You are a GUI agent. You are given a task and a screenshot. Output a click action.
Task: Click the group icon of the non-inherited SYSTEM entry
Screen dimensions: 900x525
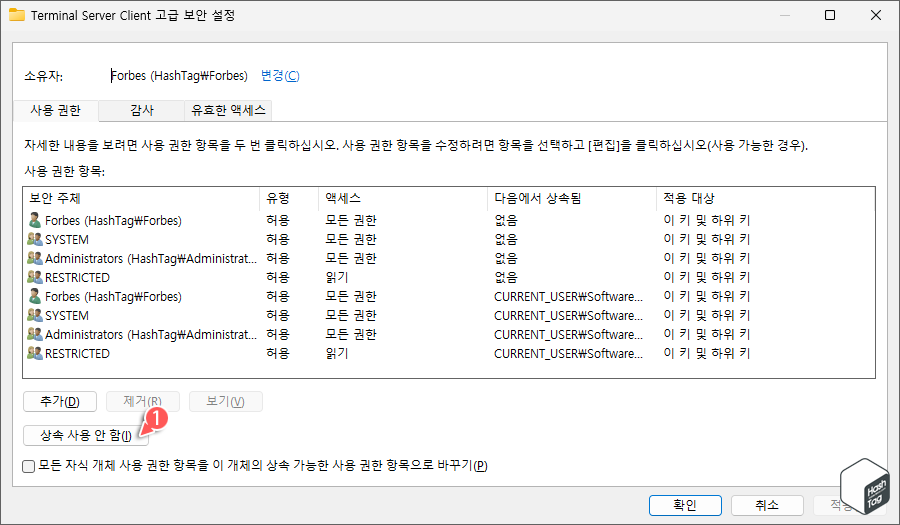(x=35, y=239)
